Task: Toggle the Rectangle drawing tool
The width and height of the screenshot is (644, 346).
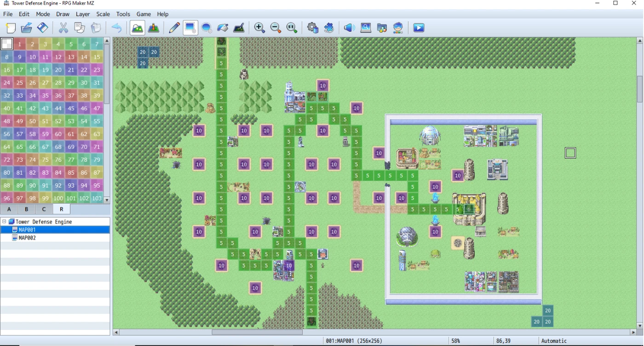Action: [x=190, y=28]
